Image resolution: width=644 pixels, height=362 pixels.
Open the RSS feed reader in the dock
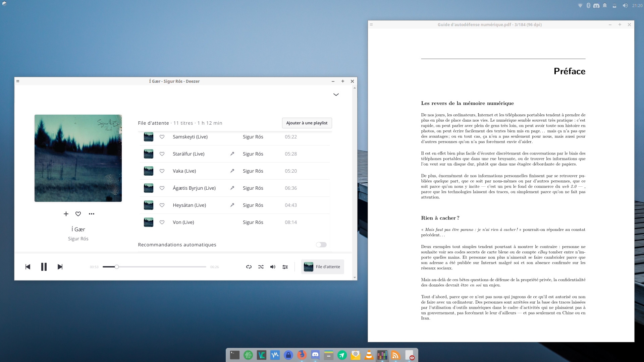point(396,355)
